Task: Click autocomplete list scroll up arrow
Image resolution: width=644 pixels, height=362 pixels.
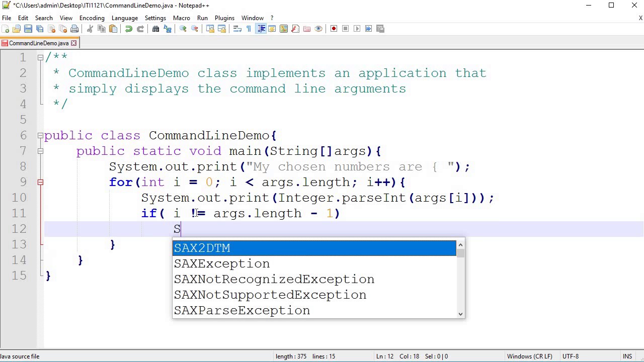Action: [x=460, y=244]
